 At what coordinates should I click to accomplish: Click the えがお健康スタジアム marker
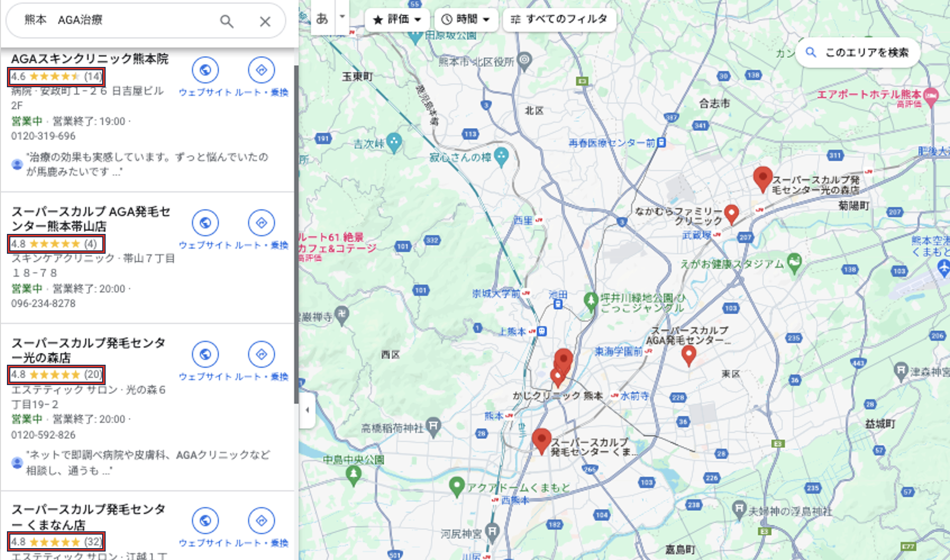[x=794, y=263]
